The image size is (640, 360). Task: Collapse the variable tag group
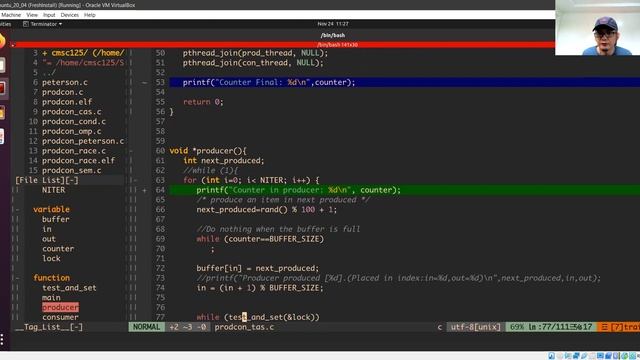click(x=17, y=209)
